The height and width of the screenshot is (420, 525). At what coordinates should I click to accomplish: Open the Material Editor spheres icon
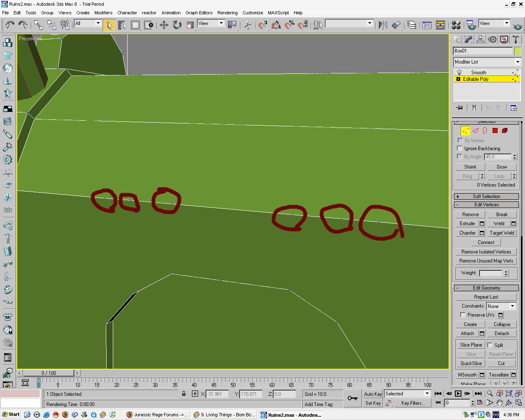tap(456, 25)
